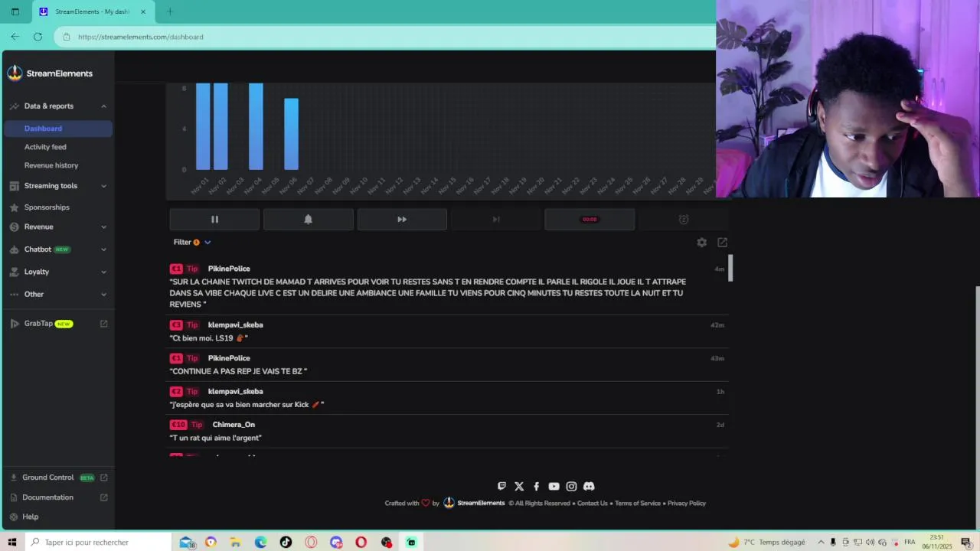Open a new browser tab
The width and height of the screenshot is (980, 551).
click(169, 11)
